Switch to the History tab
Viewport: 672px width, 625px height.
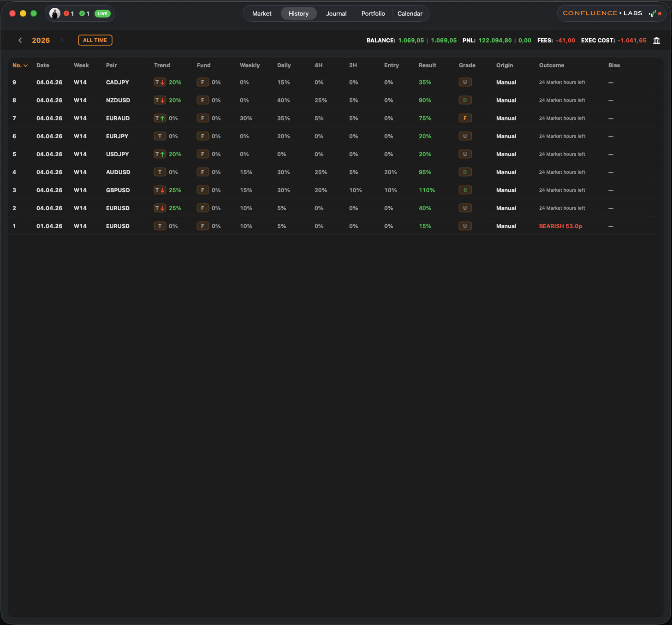tap(298, 13)
